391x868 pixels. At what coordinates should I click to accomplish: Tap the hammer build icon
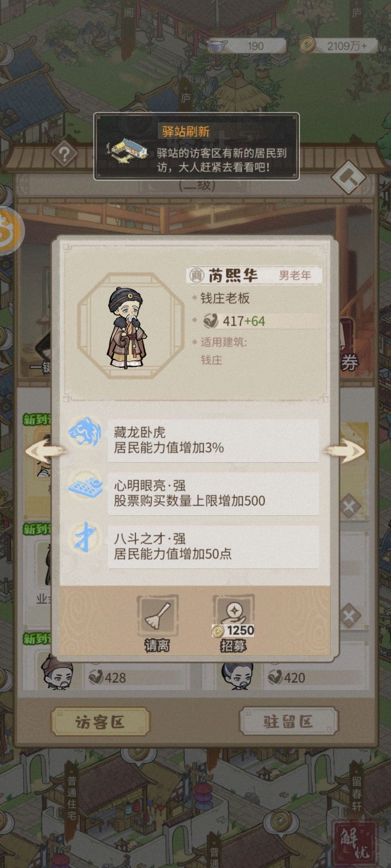(x=349, y=177)
